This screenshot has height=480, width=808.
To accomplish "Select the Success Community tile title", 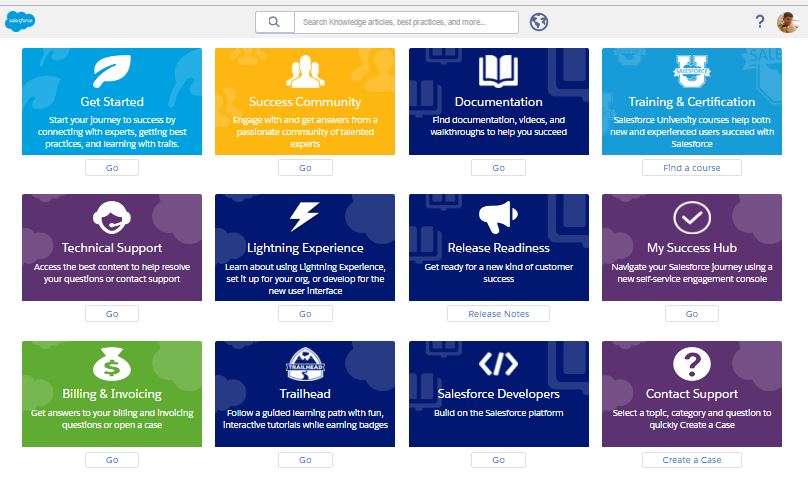I will pyautogui.click(x=305, y=102).
